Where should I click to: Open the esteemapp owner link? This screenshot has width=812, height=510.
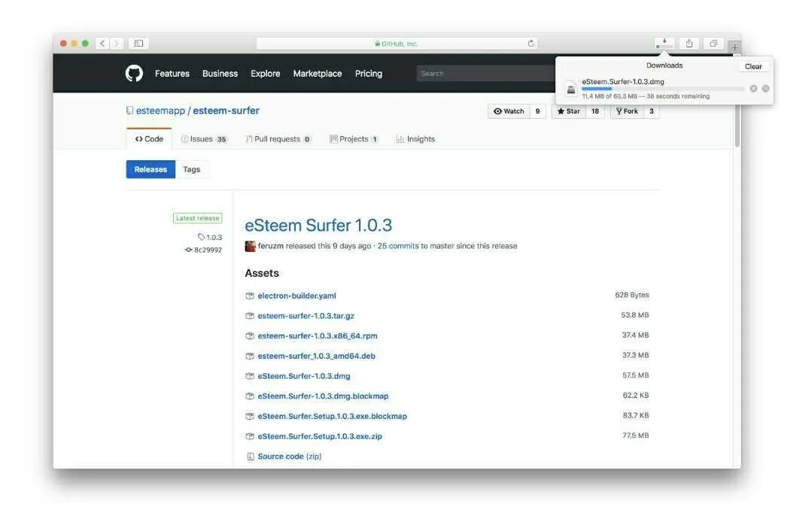click(x=160, y=111)
